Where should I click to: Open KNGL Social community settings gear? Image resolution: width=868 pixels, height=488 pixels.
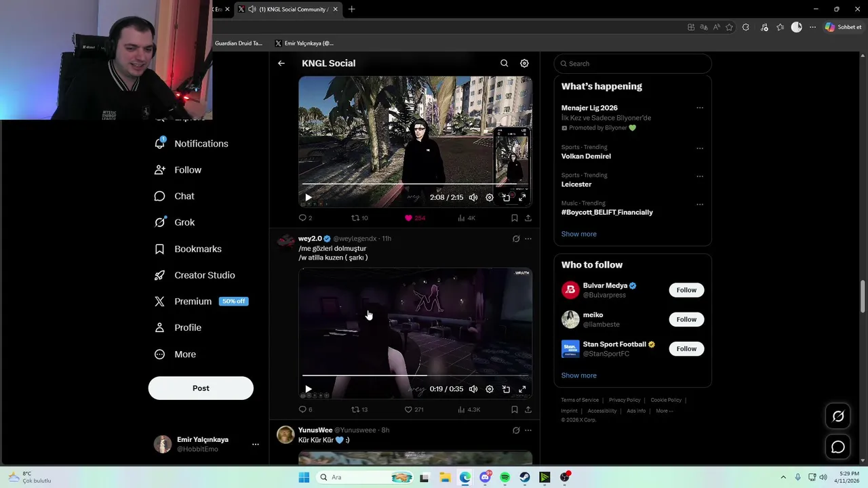[x=524, y=63]
